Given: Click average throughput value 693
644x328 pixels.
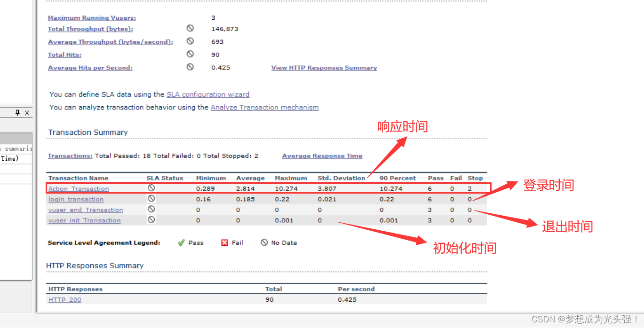Looking at the screenshot, I should 217,42.
